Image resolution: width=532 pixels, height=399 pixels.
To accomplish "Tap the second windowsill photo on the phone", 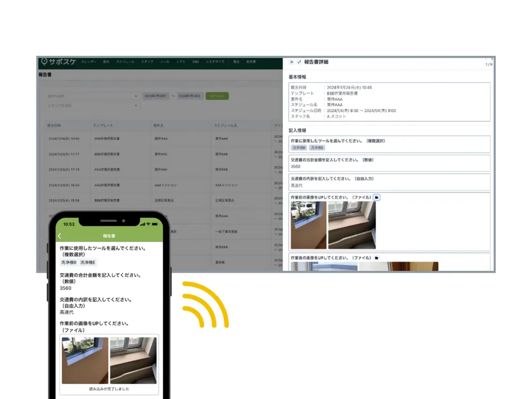I will [134, 360].
